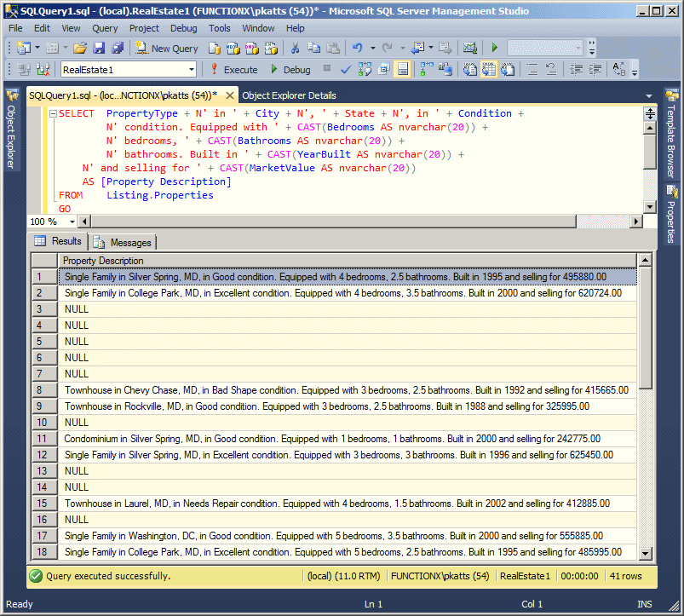Save the query with the floppy disk icon
Viewport: 684px width, 616px height.
click(99, 48)
